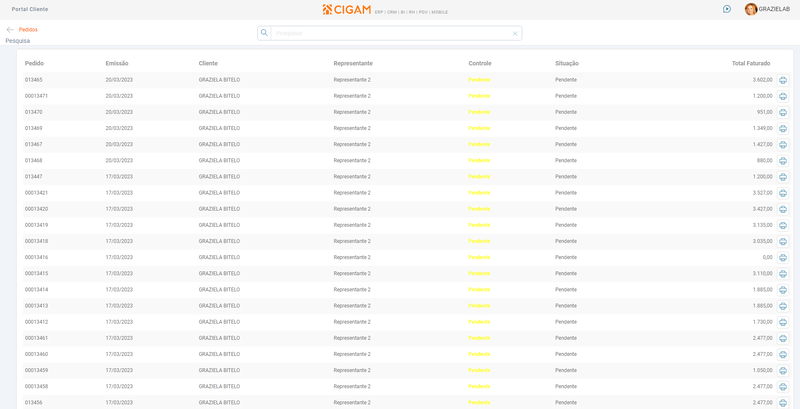Go back using the left arrow
The image size is (800, 409).
(x=10, y=30)
